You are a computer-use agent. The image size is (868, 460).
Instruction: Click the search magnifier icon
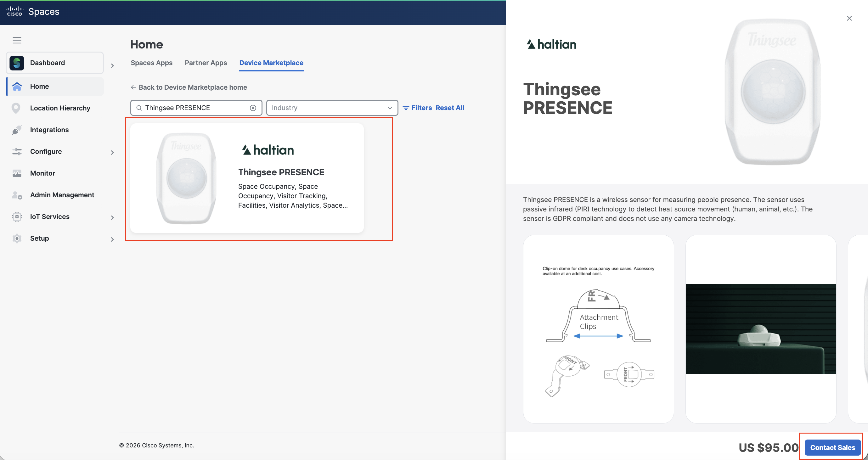139,108
